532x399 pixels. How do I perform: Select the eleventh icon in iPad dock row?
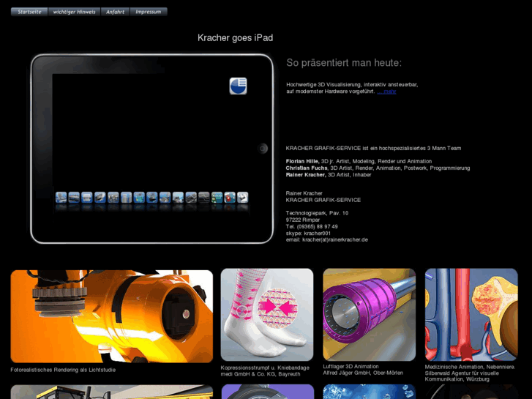tap(191, 197)
